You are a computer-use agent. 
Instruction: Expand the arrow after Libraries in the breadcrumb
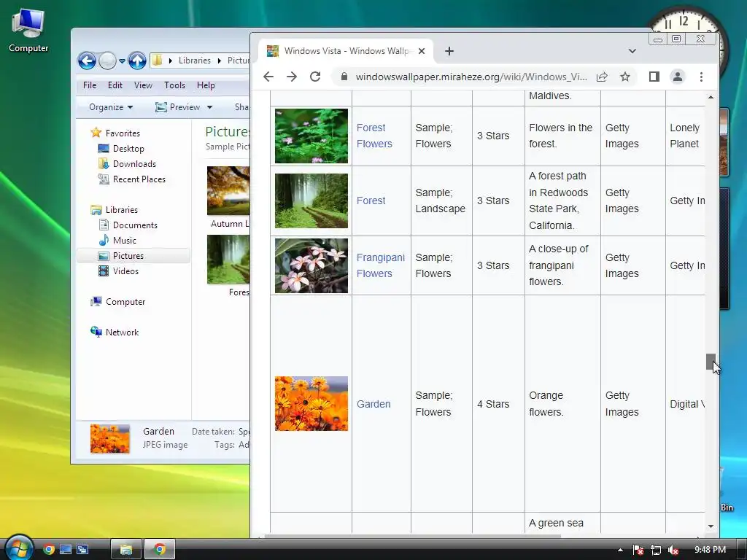pyautogui.click(x=219, y=61)
